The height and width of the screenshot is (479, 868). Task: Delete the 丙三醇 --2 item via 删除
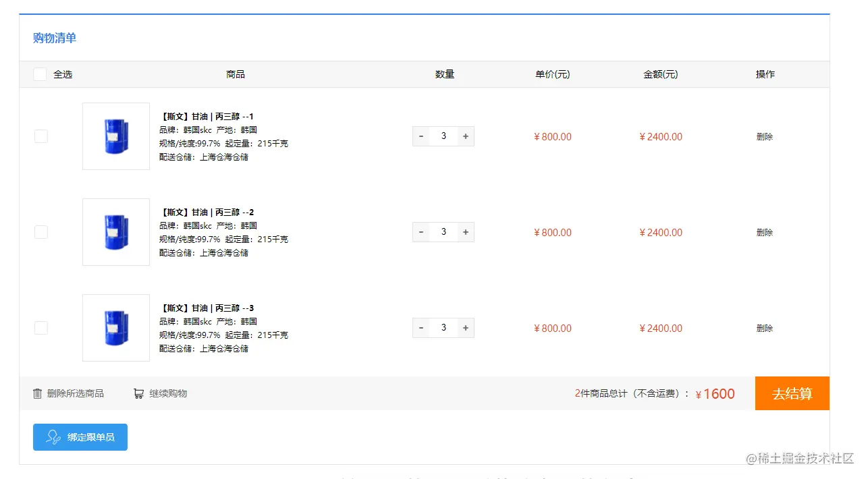tap(765, 233)
